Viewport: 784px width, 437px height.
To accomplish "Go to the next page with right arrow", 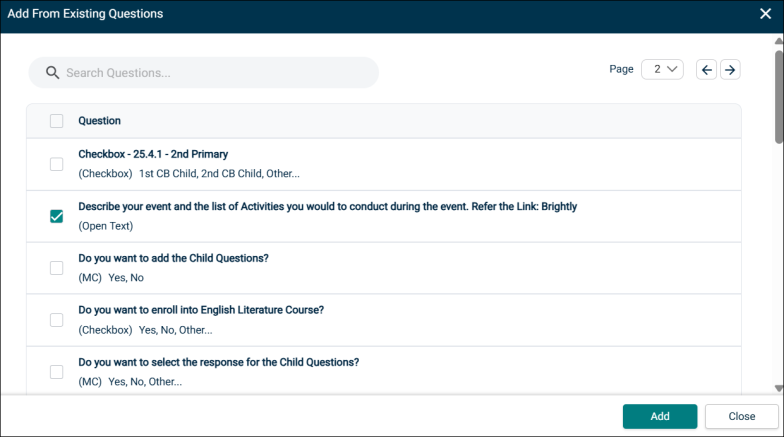I will point(730,70).
